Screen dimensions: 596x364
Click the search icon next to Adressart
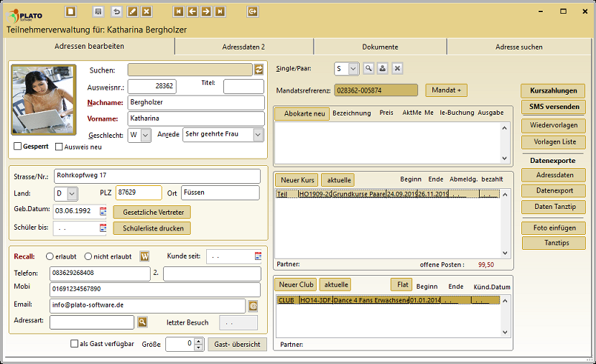point(142,322)
